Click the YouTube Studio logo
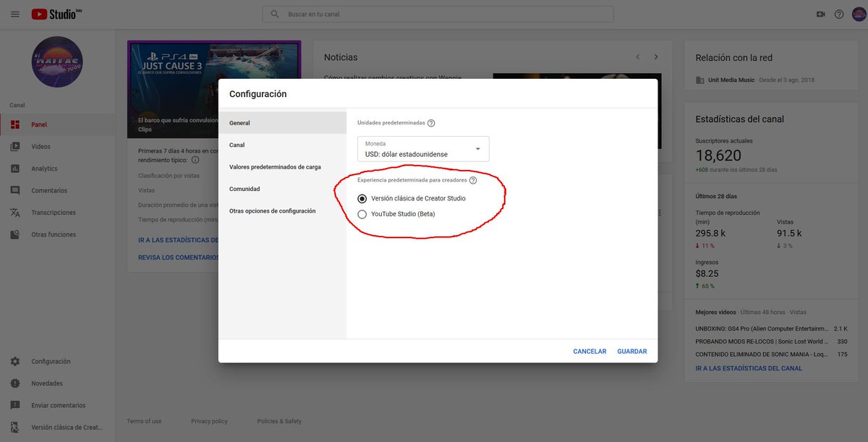This screenshot has height=442, width=868. [x=58, y=14]
